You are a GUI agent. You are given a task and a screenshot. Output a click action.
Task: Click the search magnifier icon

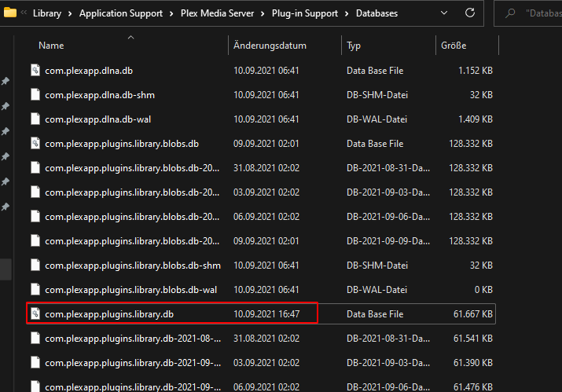click(x=510, y=13)
